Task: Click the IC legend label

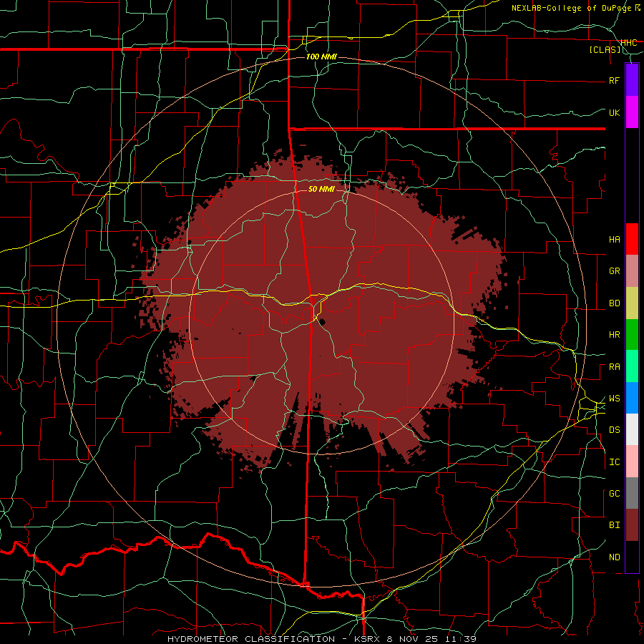Action: [614, 462]
